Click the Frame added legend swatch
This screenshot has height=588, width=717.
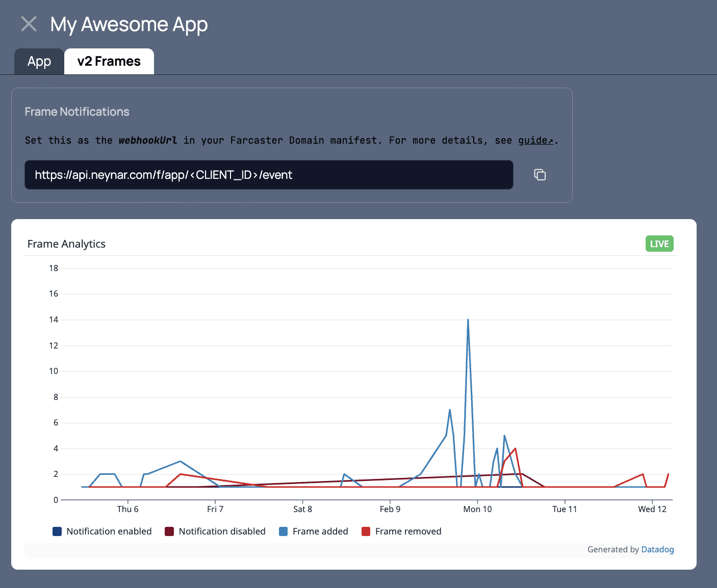pos(284,531)
